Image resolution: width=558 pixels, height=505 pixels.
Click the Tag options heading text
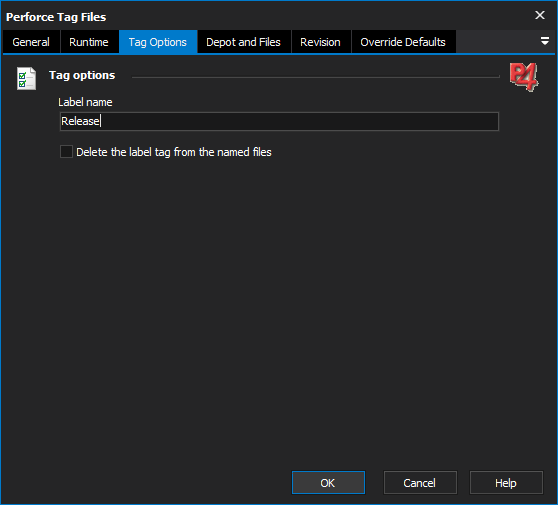(82, 75)
